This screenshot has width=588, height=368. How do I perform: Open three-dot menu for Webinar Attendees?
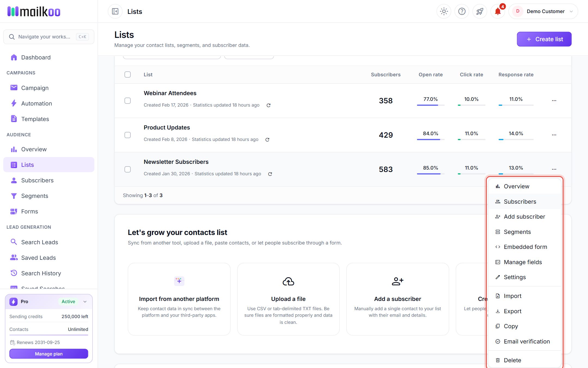pos(554,101)
